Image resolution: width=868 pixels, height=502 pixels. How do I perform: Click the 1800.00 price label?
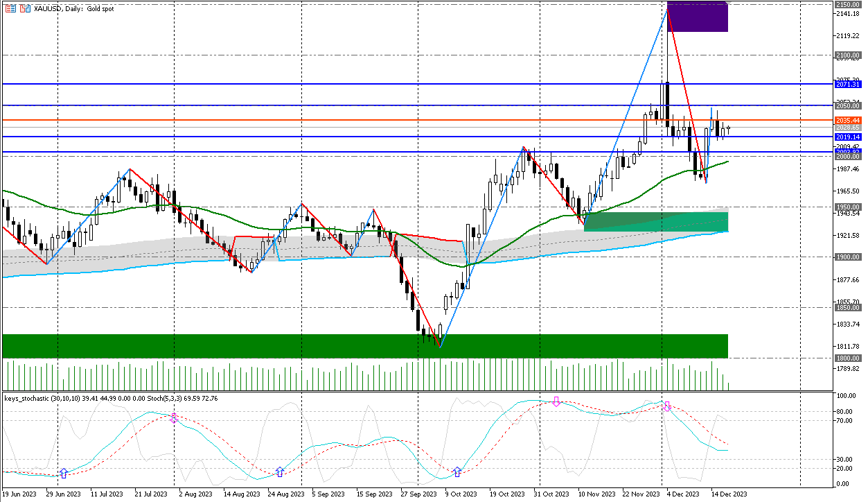848,358
